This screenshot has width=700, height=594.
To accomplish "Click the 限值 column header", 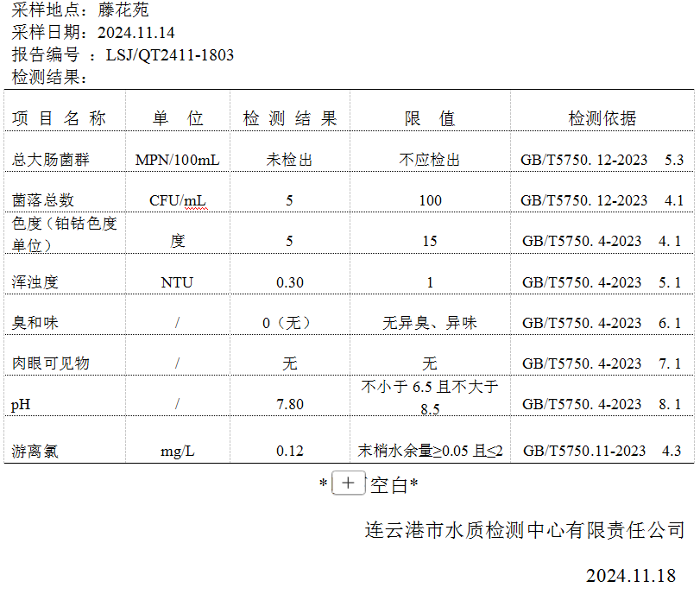I will click(430, 119).
